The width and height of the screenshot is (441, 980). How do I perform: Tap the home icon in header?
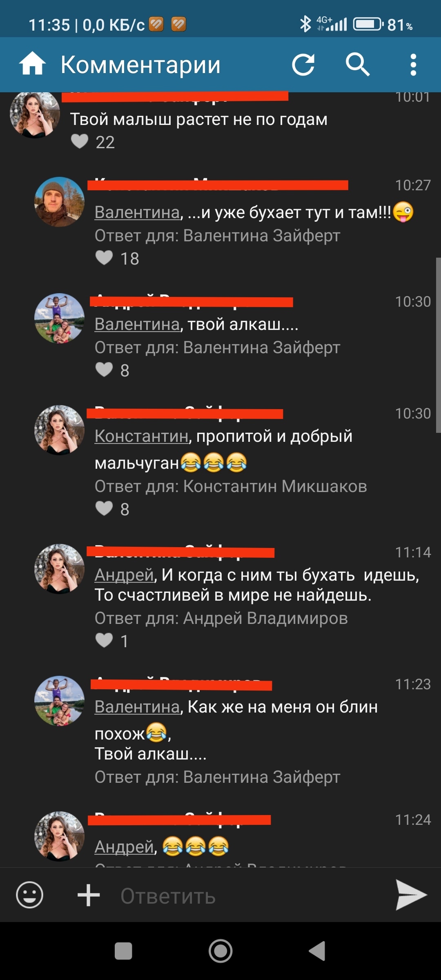[x=32, y=65]
